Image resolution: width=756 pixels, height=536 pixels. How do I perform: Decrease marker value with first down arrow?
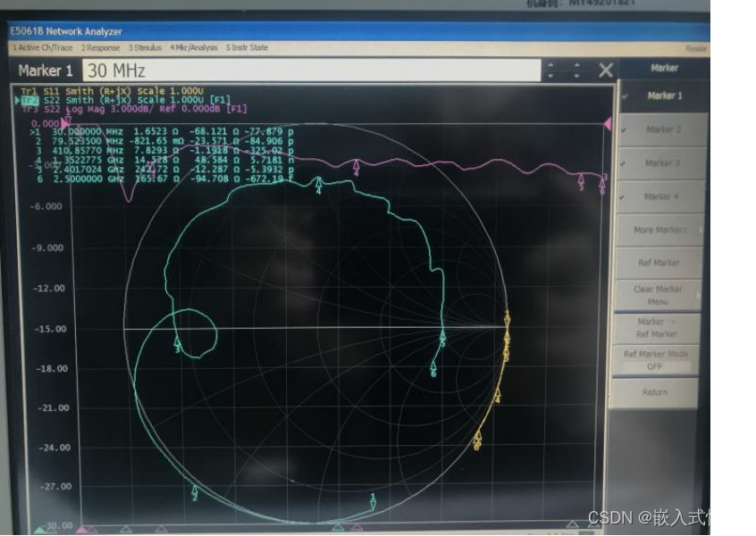(551, 76)
